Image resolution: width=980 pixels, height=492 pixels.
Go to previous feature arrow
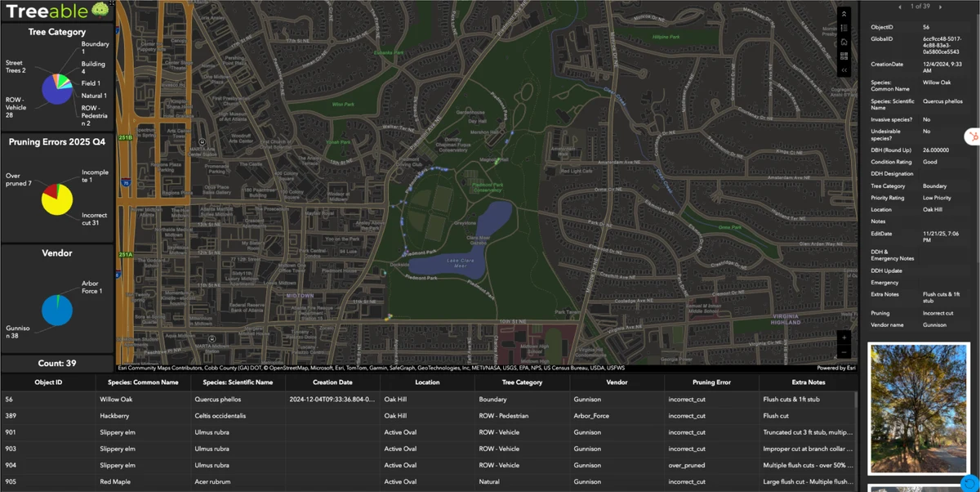900,7
